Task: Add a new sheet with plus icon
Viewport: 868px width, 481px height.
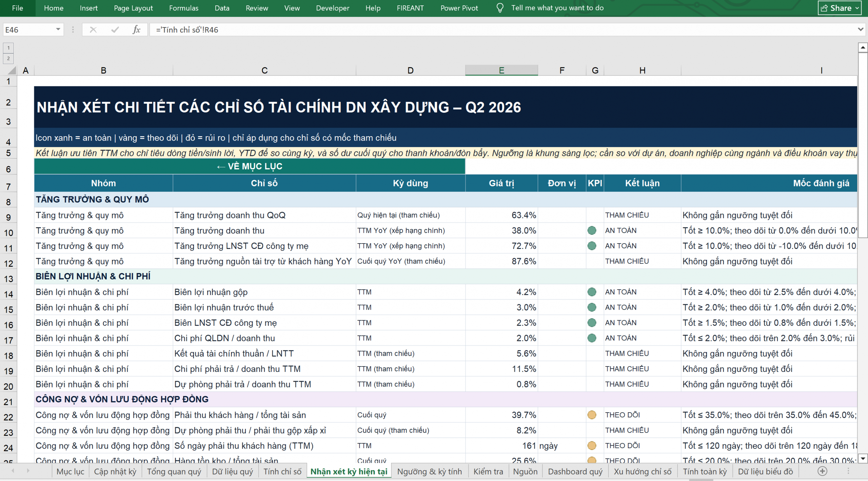Action: (822, 471)
